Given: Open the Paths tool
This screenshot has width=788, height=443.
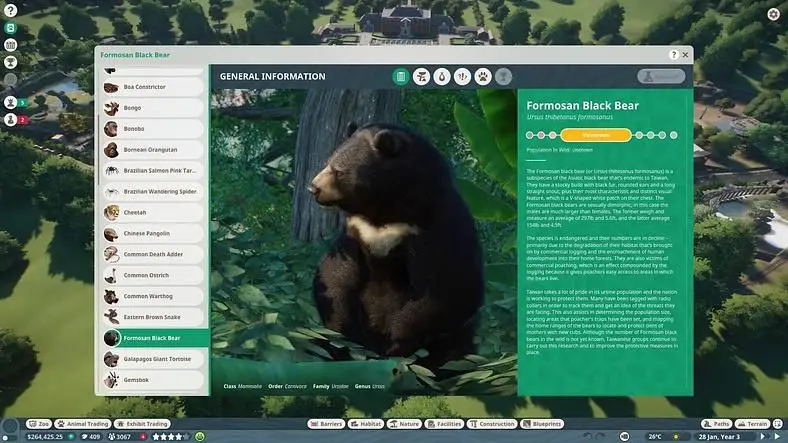Looking at the screenshot, I should (716, 424).
